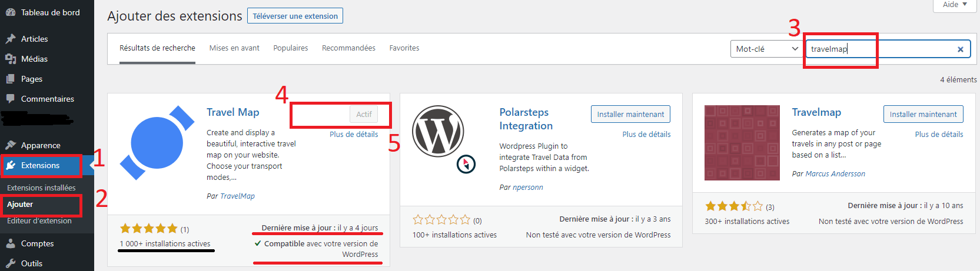980x271 pixels.
Task: Click Travelmap three-and-half star rating
Action: tap(734, 206)
